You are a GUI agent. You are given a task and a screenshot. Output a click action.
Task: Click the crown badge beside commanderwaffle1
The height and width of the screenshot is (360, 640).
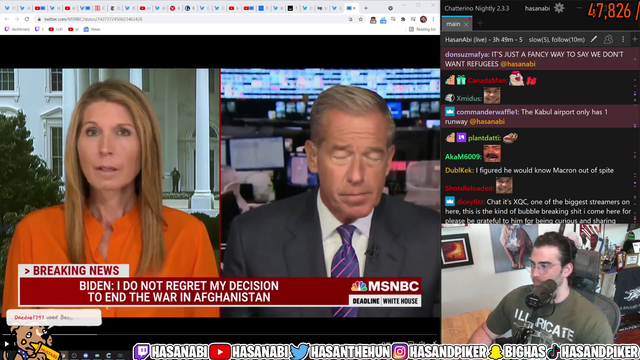[449, 111]
